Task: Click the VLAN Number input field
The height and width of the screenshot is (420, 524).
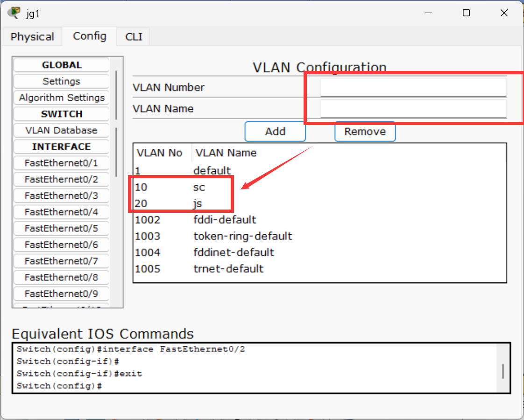Action: pyautogui.click(x=413, y=87)
